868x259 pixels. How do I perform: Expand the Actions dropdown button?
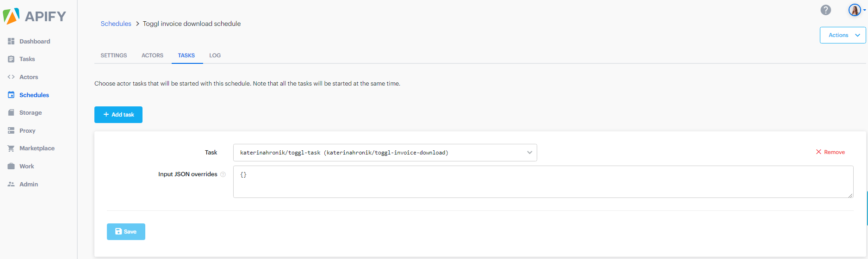843,35
